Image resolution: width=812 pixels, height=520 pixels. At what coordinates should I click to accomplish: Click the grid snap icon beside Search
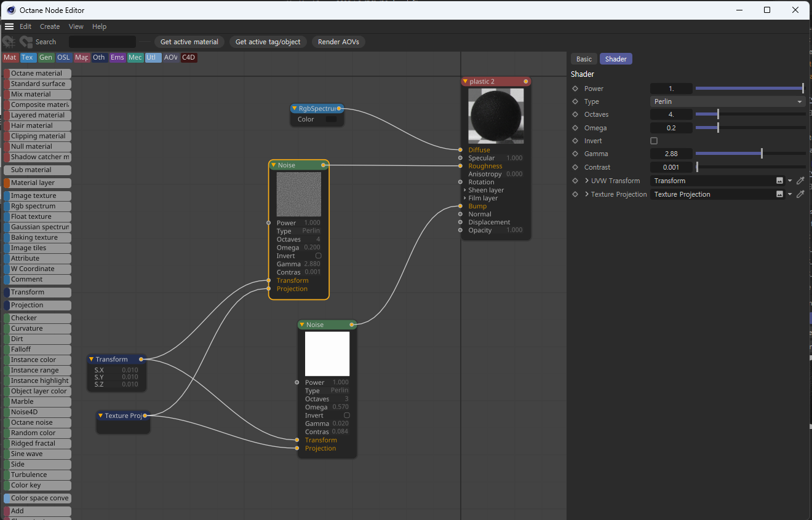tap(9, 42)
